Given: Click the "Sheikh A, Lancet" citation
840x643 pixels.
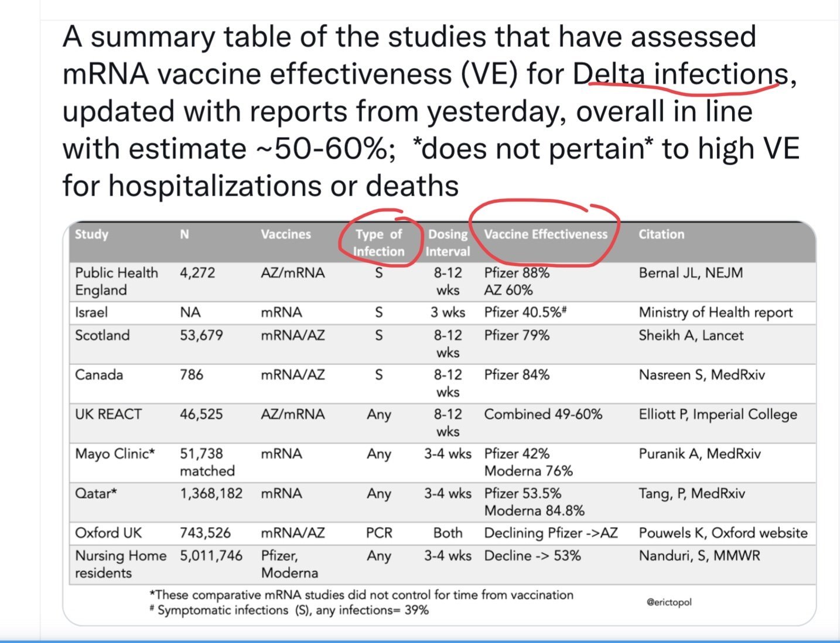Looking at the screenshot, I should (x=691, y=336).
